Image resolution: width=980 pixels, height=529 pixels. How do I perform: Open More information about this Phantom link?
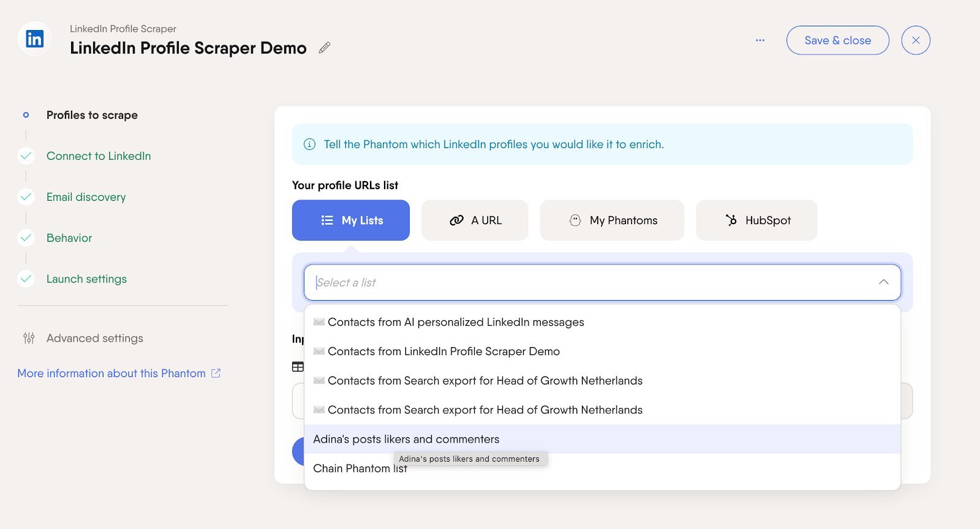(x=111, y=373)
